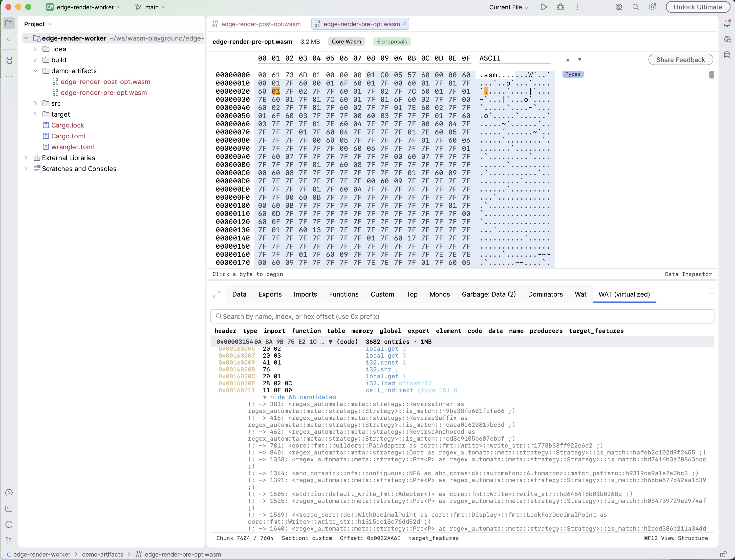
Task: Open the Services tool window icon
Action: click(9, 493)
